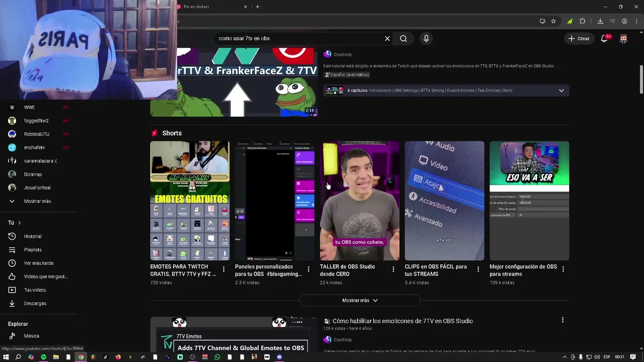Screen dimensions: 644x362
Task: Start voice search with the microphone icon
Action: (426, 38)
